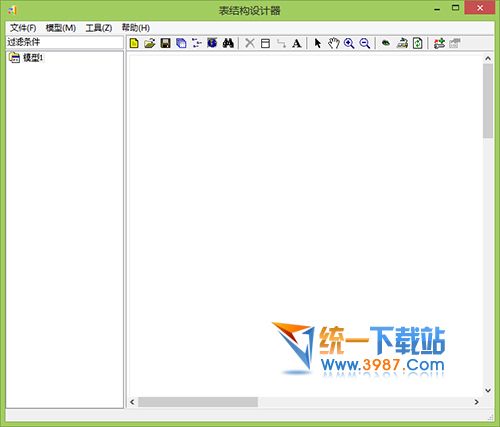The image size is (500, 427).
Task: Click the green refresh document icon
Action: [418, 43]
